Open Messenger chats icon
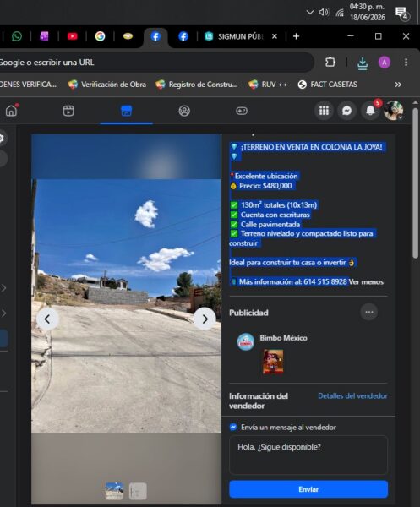This screenshot has width=420, height=507. click(x=347, y=111)
